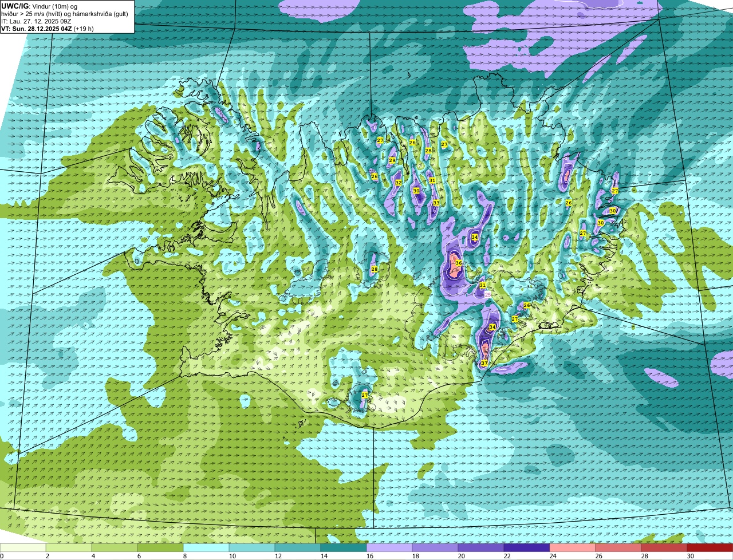Select the 16–18 m/s lavender swatch
Viewport: 733px width, 560px height.
pos(389,548)
